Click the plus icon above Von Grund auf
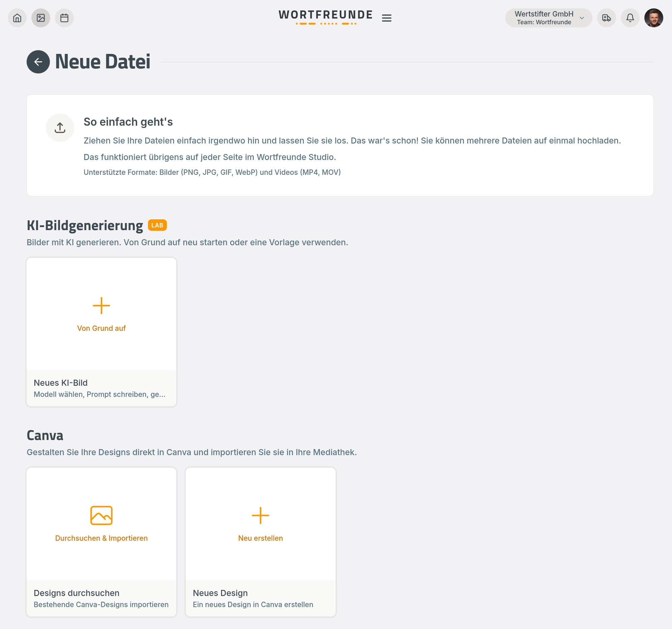Screen dimensions: 672x629 (101, 306)
